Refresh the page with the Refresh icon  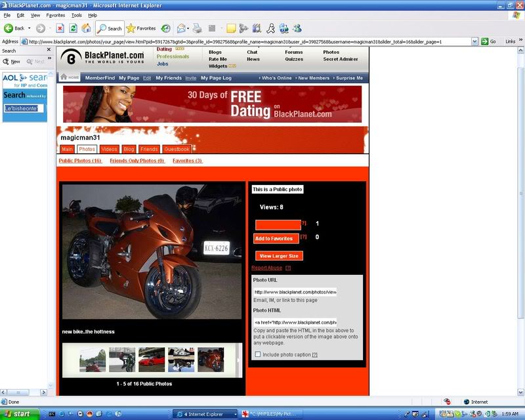[x=73, y=28]
